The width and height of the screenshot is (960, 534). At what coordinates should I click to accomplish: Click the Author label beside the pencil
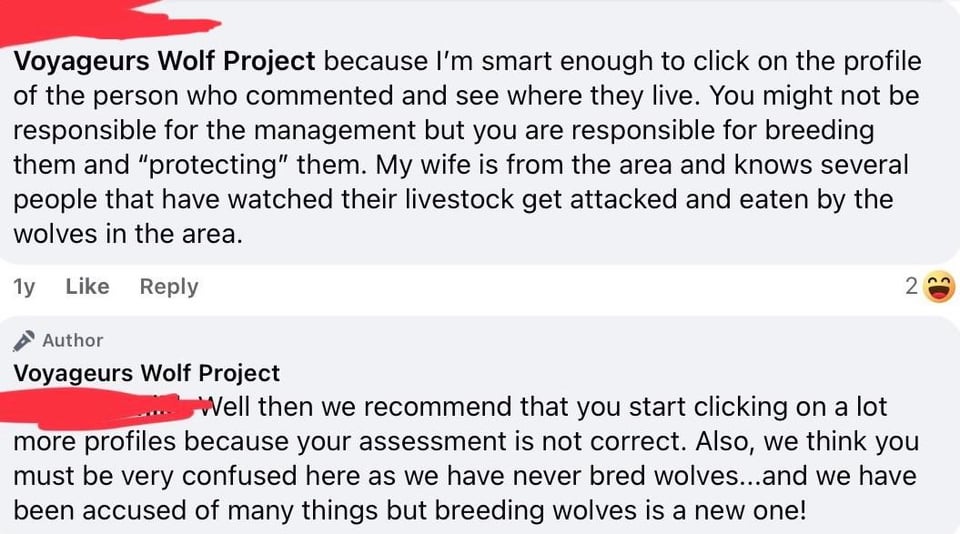click(73, 341)
